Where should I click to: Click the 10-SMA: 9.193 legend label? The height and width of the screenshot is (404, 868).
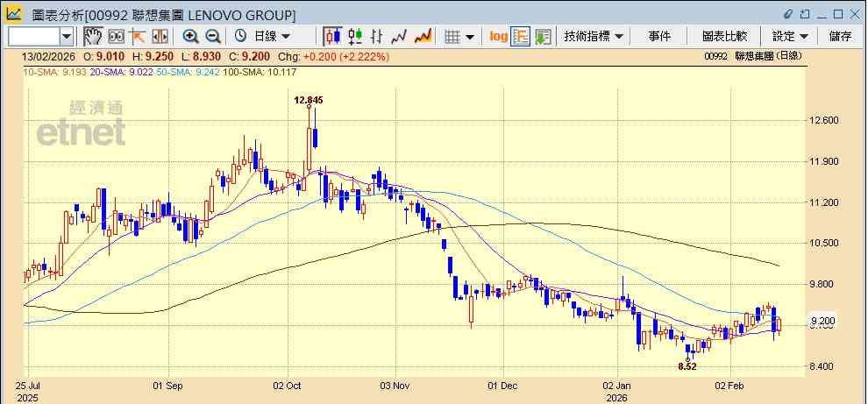click(x=54, y=72)
